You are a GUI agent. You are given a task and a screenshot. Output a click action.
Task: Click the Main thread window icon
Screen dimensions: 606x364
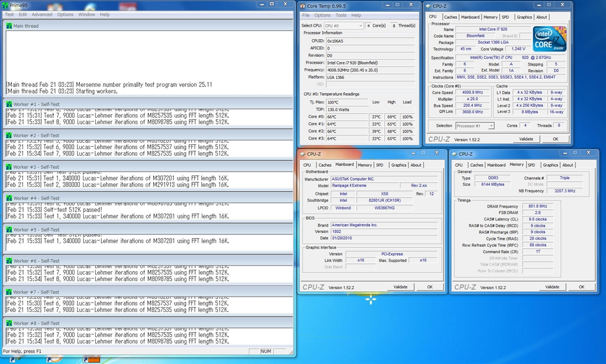(9, 26)
